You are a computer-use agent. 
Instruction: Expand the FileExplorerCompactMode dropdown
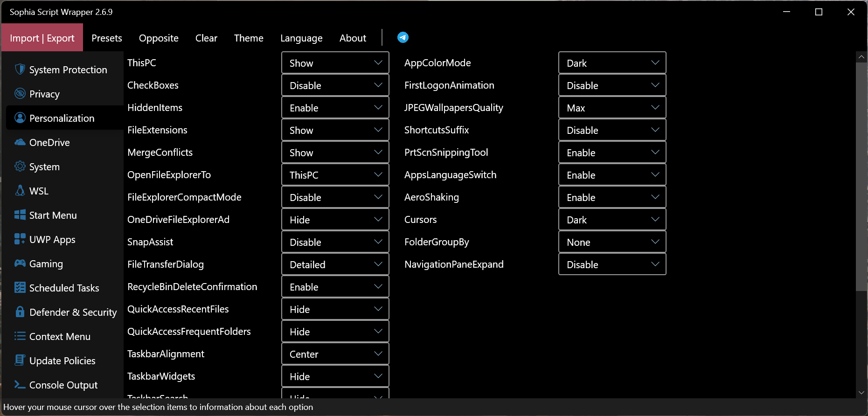click(335, 197)
